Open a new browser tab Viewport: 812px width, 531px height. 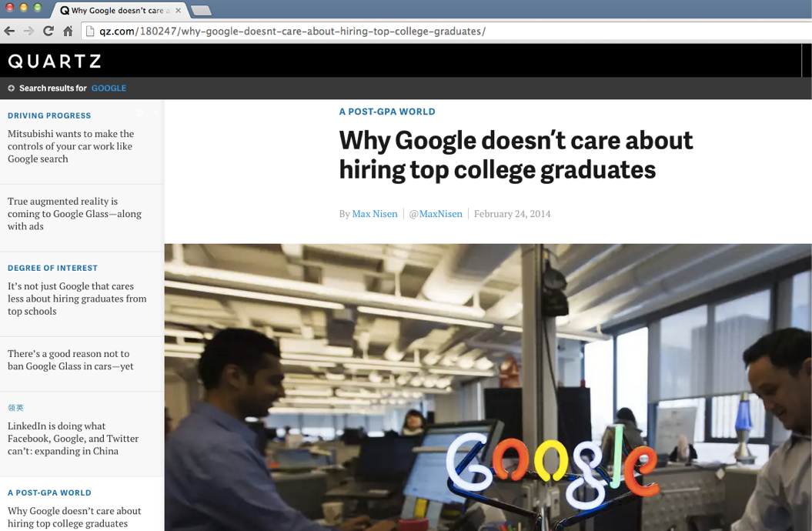click(200, 10)
